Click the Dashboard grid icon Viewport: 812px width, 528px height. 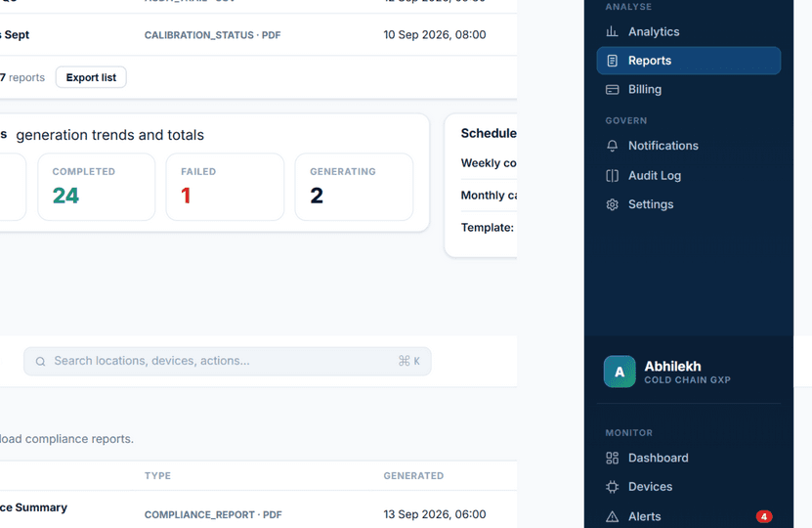(x=612, y=458)
